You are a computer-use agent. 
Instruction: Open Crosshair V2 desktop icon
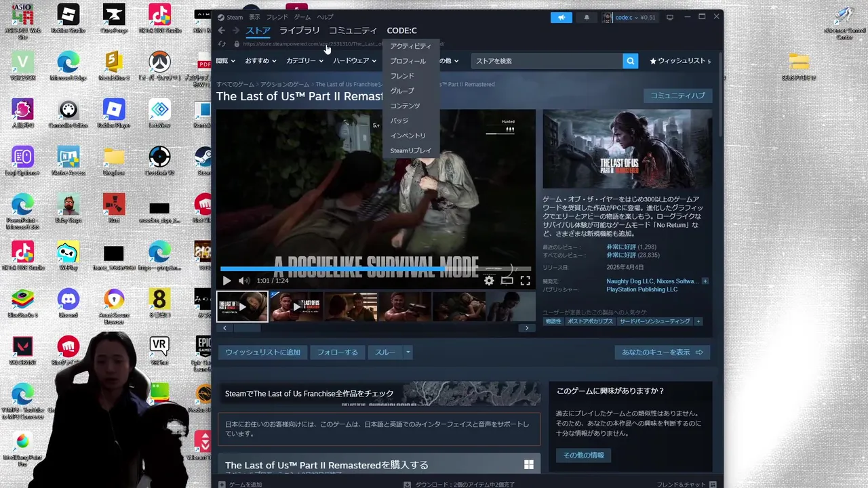[159, 161]
